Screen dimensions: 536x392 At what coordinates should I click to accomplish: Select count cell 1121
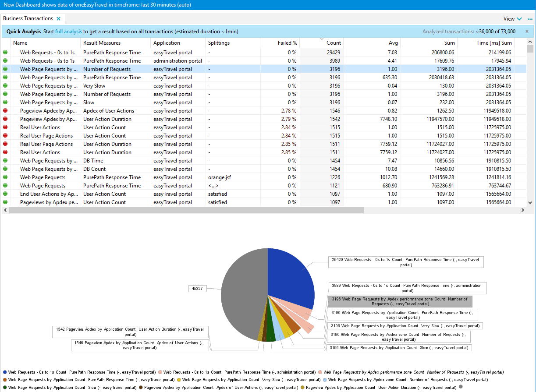322,186
